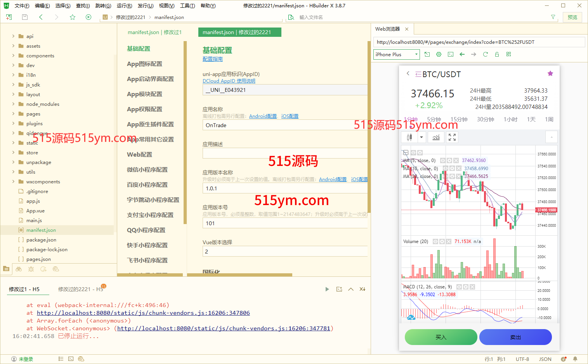Open the 运行(R) menu
This screenshot has width=588, height=364.
124,6
